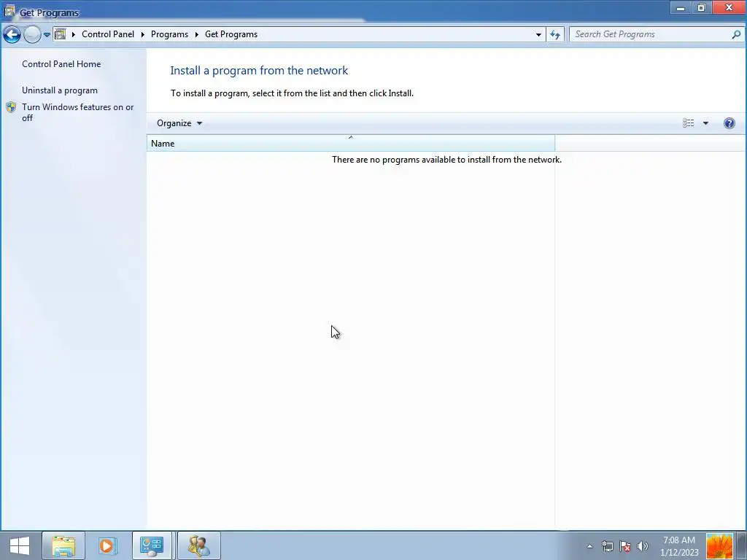Select Control Panel in the breadcrumb path
Image resolution: width=747 pixels, height=560 pixels.
pyautogui.click(x=108, y=34)
